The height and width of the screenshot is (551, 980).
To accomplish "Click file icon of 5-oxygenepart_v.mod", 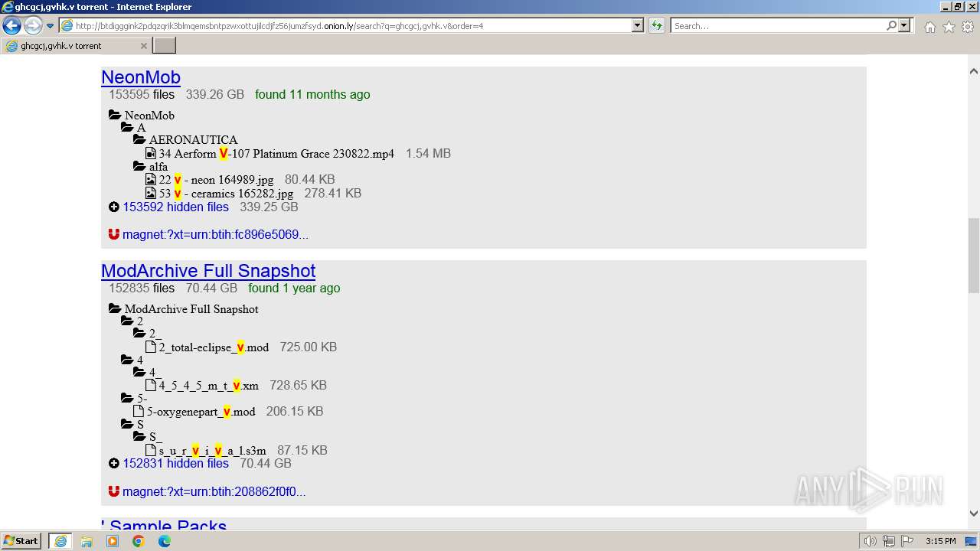I will [139, 411].
